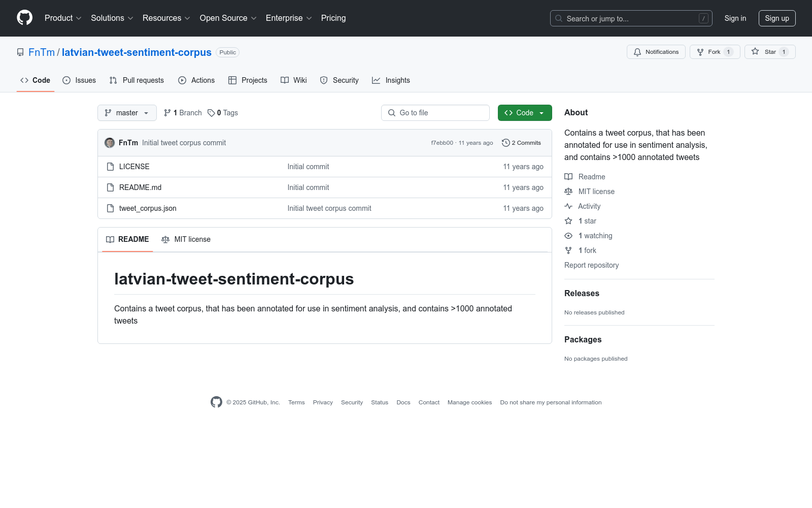The width and height of the screenshot is (812, 508).
Task: Open the Enterprise dropdown
Action: pyautogui.click(x=289, y=18)
